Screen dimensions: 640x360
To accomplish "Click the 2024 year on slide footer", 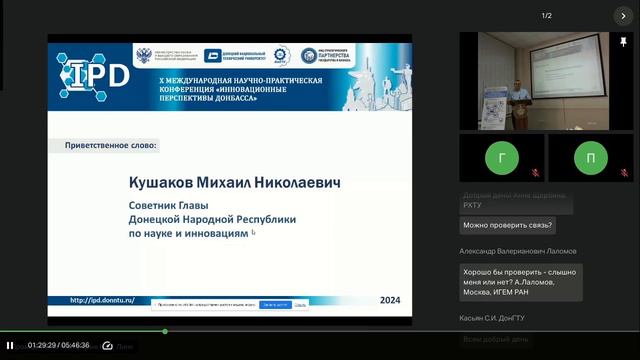I will 390,300.
